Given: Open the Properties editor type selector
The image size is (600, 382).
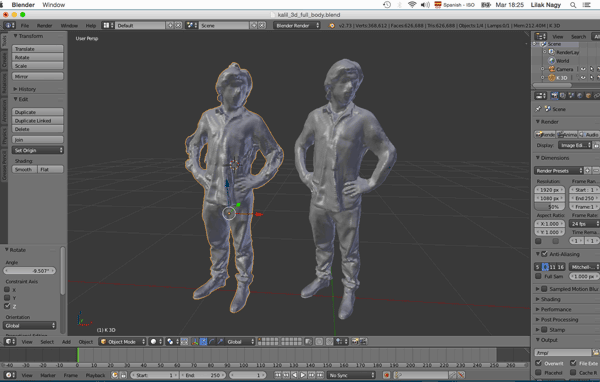Looking at the screenshot, I should click(540, 96).
